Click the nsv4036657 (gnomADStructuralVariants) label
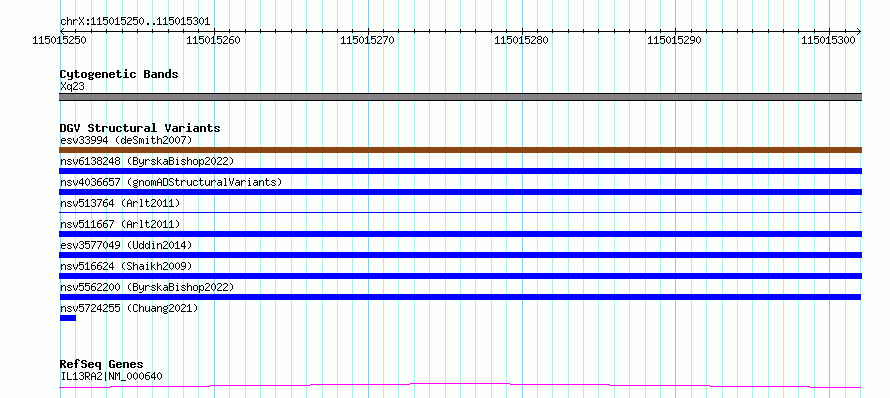Image resolution: width=890 pixels, height=398 pixels. 171,182
